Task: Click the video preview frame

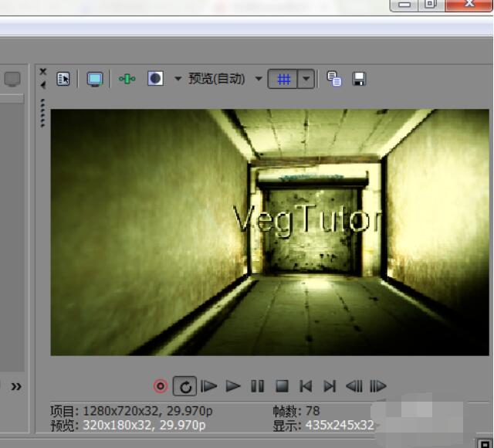Action: (x=269, y=232)
